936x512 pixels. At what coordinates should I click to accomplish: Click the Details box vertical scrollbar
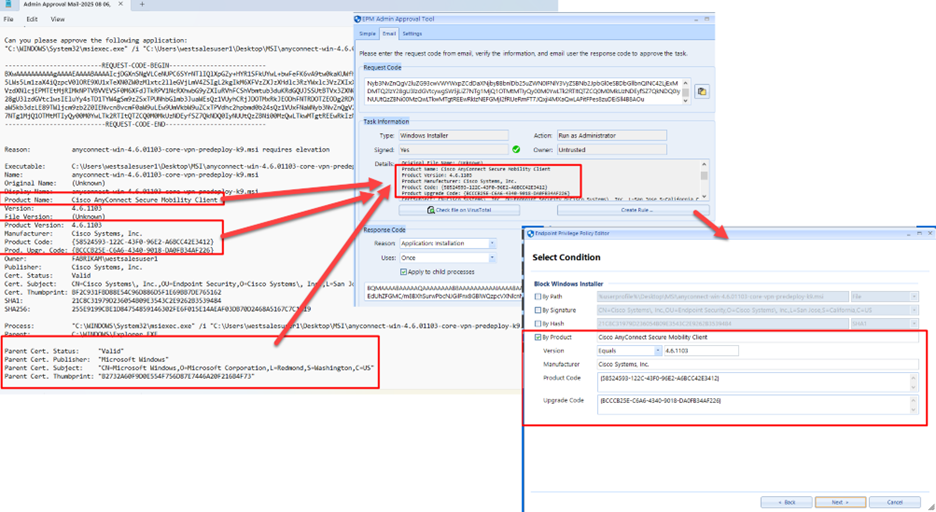(704, 179)
